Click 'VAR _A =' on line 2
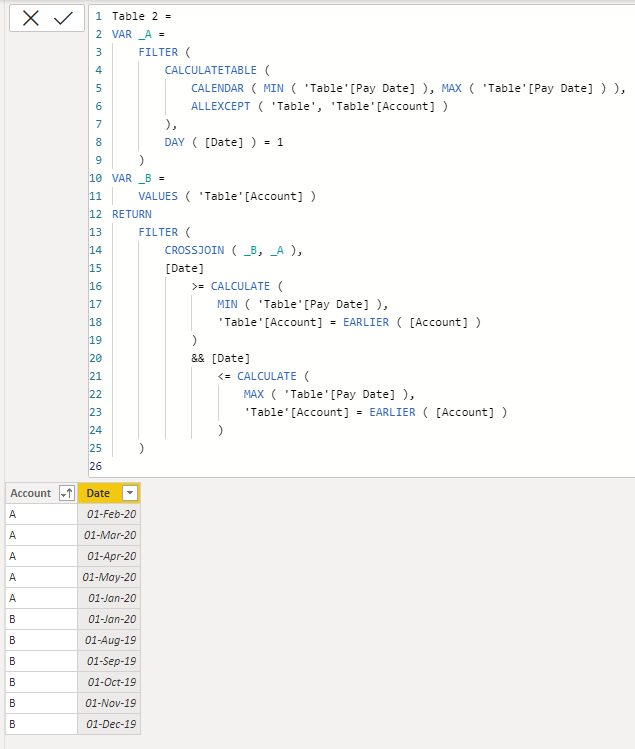Image resolution: width=635 pixels, height=749 pixels. pyautogui.click(x=138, y=34)
